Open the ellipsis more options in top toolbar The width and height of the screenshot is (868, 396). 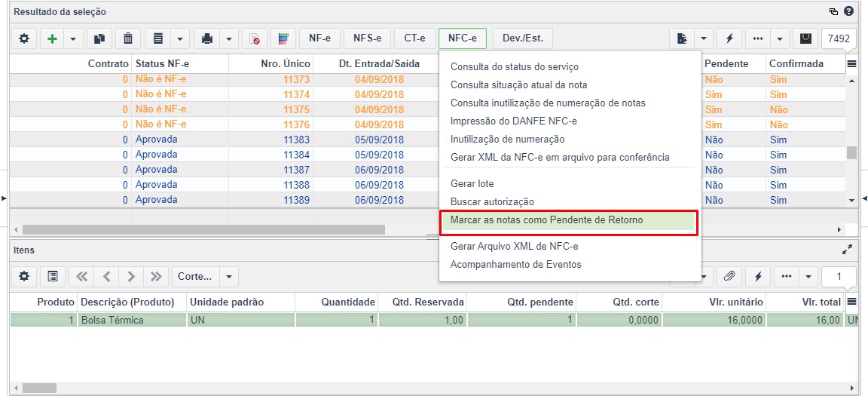(x=758, y=38)
